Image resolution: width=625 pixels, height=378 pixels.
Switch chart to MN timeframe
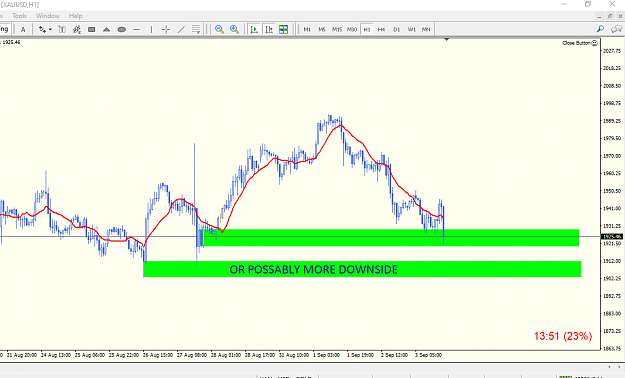click(x=426, y=30)
